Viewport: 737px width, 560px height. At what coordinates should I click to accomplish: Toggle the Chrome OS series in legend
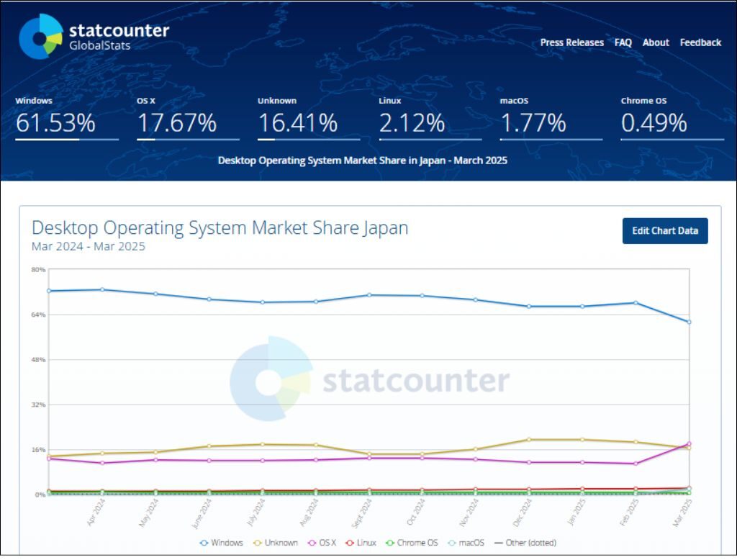click(412, 543)
